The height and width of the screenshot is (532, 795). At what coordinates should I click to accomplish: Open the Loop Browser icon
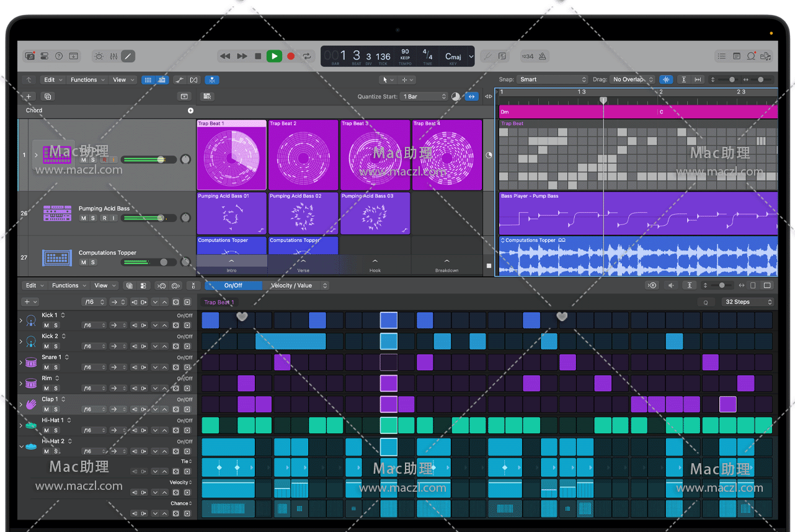coord(751,56)
